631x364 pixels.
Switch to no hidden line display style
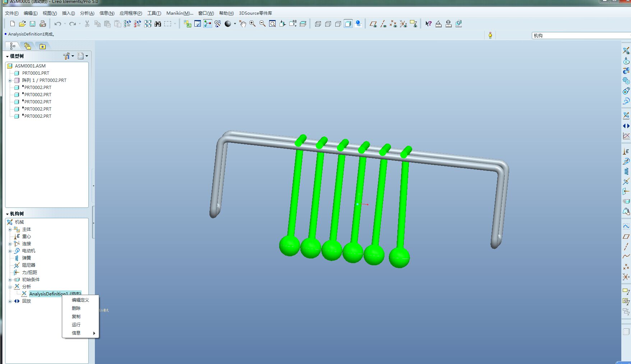(x=338, y=24)
